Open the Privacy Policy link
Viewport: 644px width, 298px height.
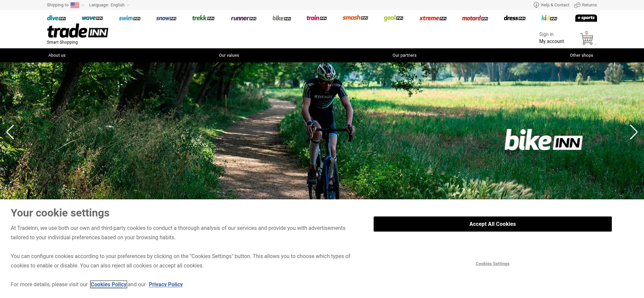click(166, 284)
